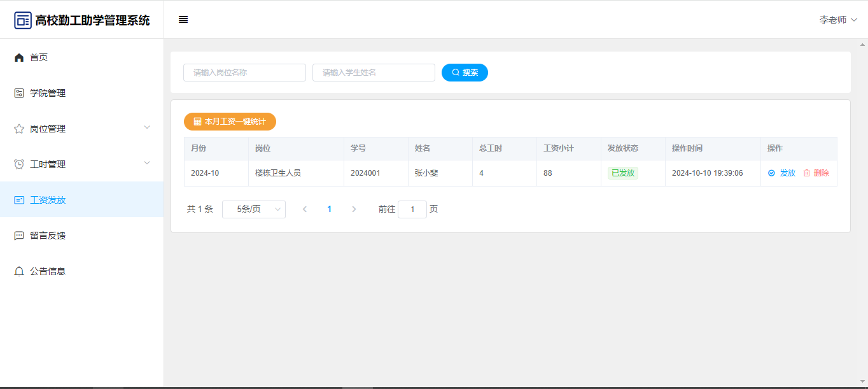Click the star icon for 岗位管理
Image resolution: width=868 pixels, height=389 pixels.
(x=19, y=129)
